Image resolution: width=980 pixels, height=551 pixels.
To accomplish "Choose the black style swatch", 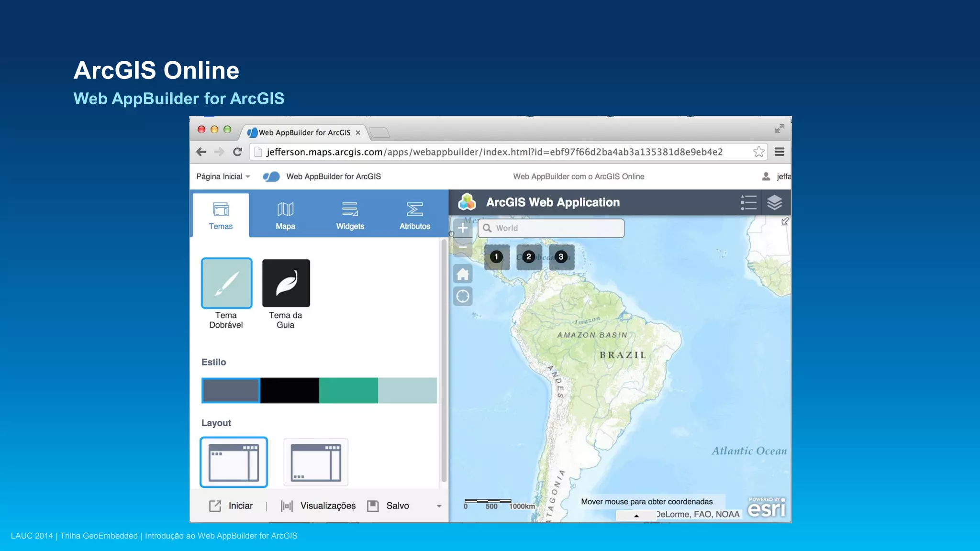I will (x=290, y=390).
